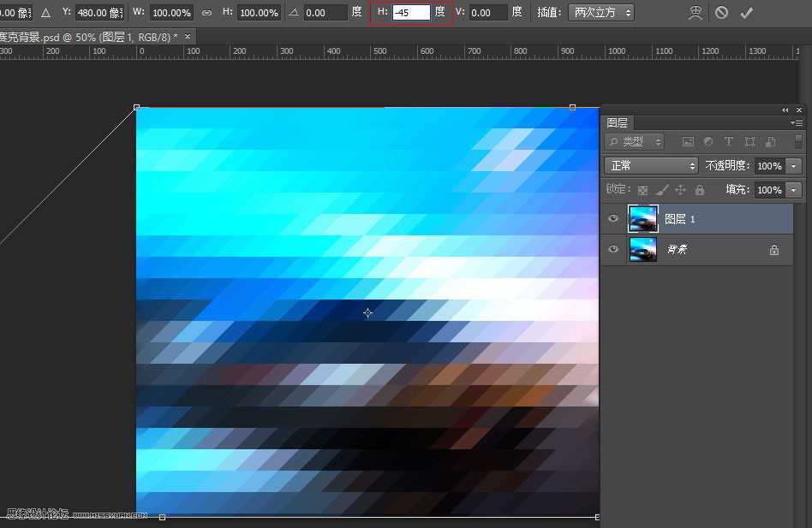Click the Y position field 480.00
This screenshot has height=528, width=812.
(x=99, y=13)
